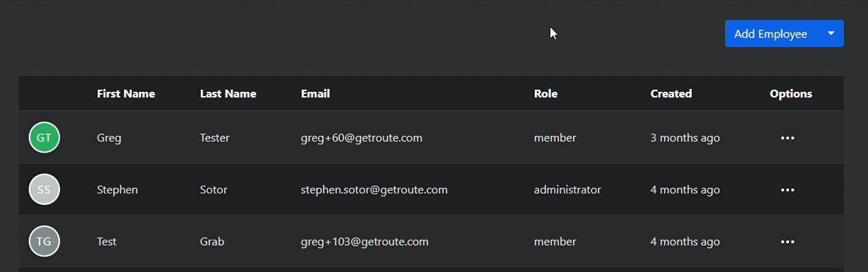Select first name Stephen
The image size is (868, 272).
[117, 189]
